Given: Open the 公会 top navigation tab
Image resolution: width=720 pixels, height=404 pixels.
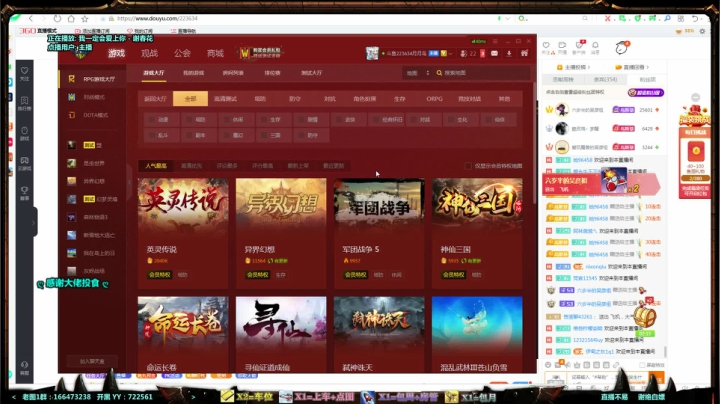Looking at the screenshot, I should pos(182,53).
